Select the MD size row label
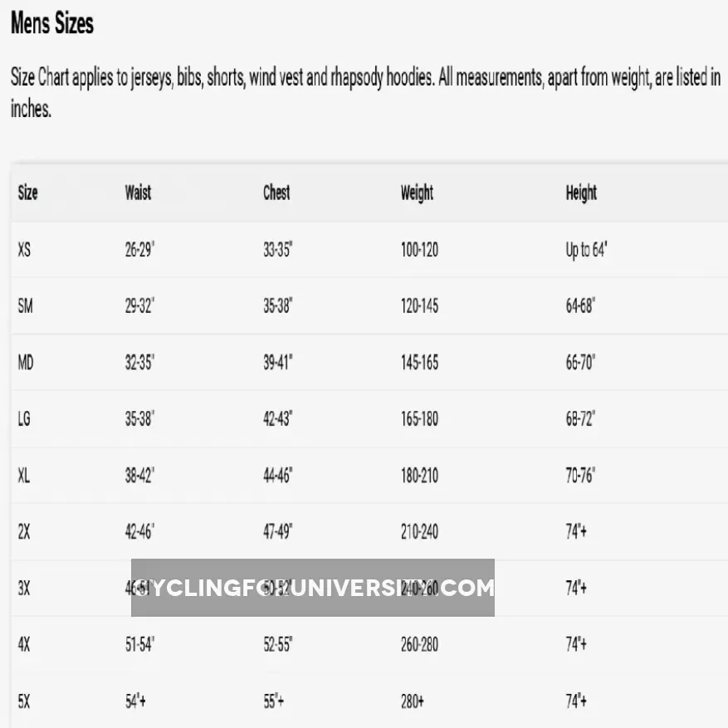The image size is (728, 728). (25, 363)
